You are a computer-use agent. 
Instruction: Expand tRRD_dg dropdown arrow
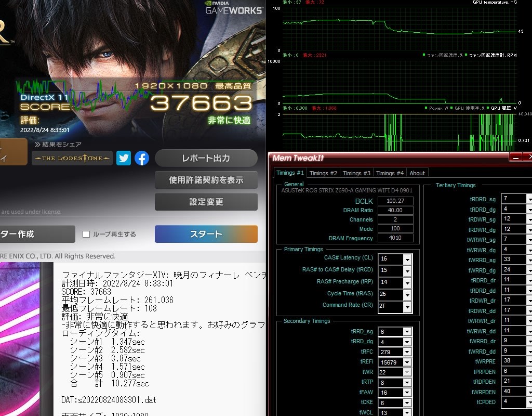(x=407, y=342)
